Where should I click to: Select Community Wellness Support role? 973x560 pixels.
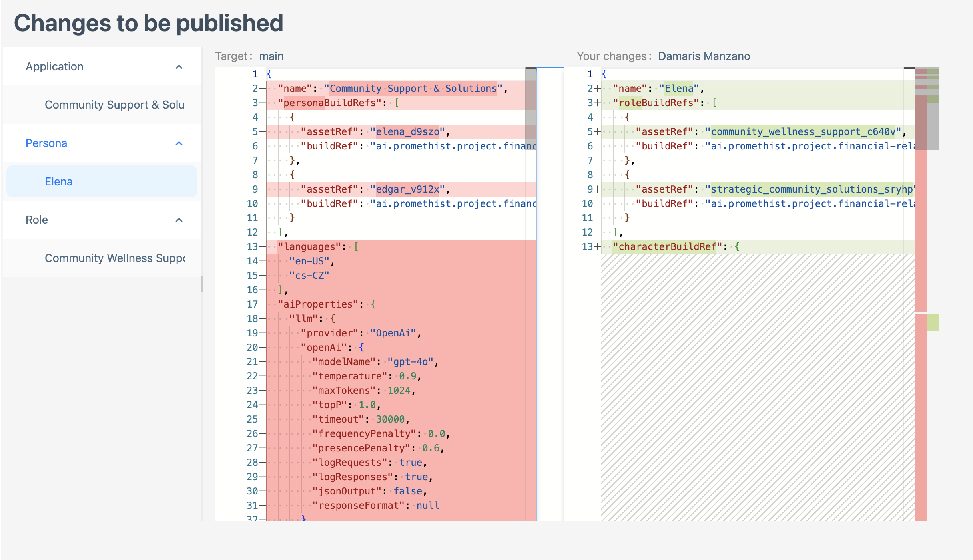coord(114,258)
